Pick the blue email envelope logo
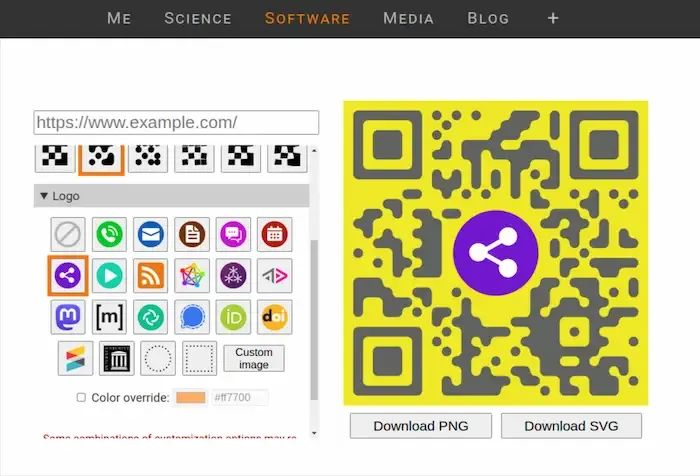The width and height of the screenshot is (700, 476). (x=150, y=234)
